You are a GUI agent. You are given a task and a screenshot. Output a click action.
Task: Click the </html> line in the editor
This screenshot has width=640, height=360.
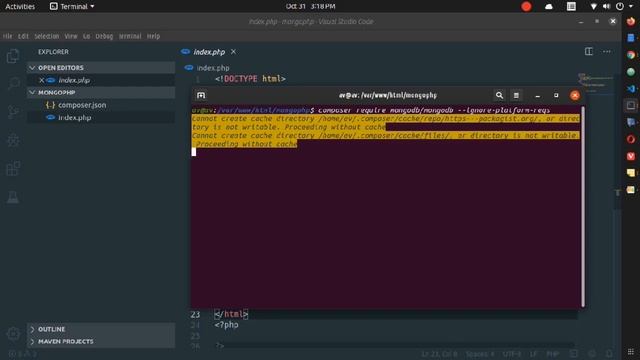(x=231, y=314)
